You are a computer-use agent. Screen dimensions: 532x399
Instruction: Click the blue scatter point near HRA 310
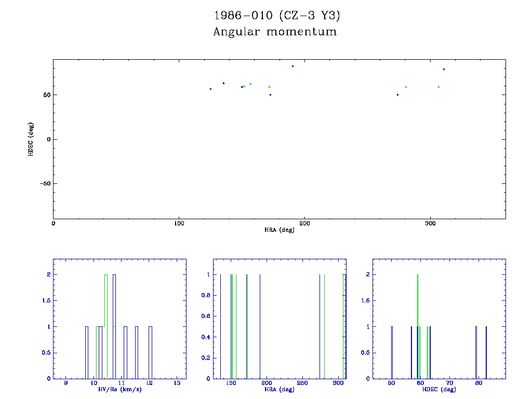tap(444, 69)
